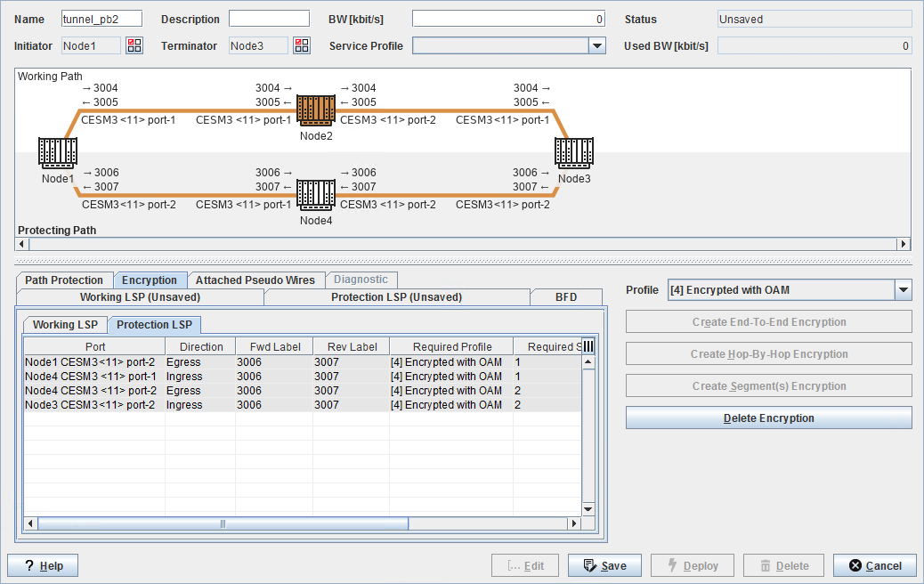Viewport: 924px width, 584px height.
Task: Open the Help page
Action: (43, 565)
